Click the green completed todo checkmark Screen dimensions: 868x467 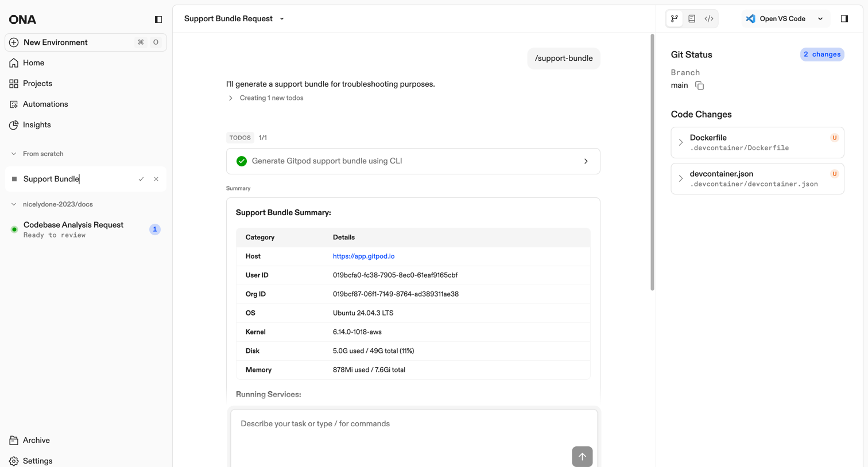(x=242, y=161)
